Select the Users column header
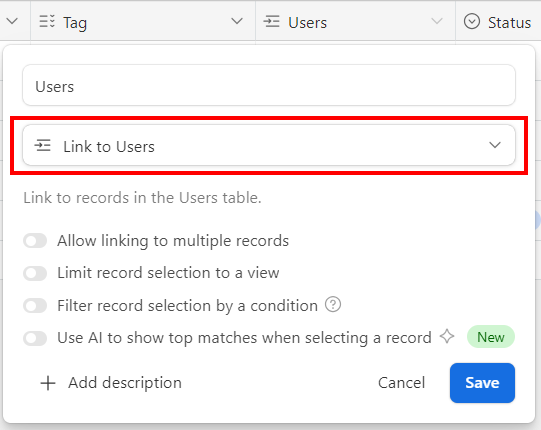This screenshot has height=430, width=541. coord(355,21)
